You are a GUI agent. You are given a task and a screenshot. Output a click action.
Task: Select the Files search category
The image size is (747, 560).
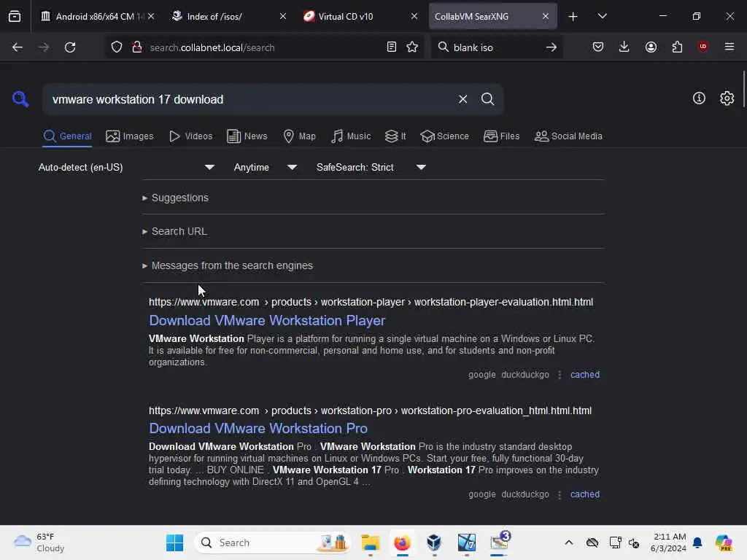click(501, 136)
